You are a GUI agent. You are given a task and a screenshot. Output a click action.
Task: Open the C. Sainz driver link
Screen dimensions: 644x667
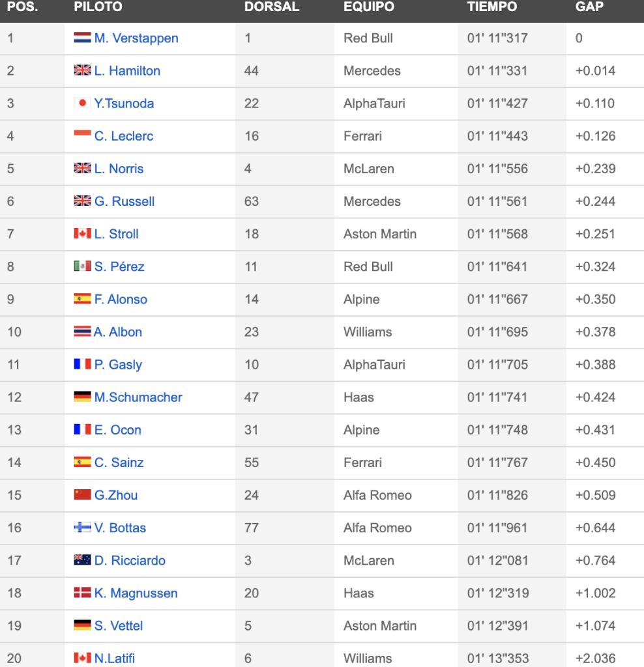[119, 462]
